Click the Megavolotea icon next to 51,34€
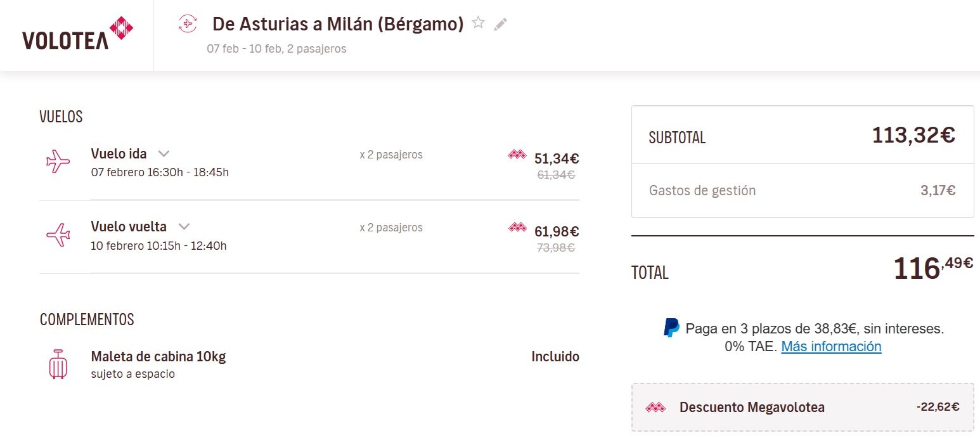Image resolution: width=980 pixels, height=438 pixels. coord(517,155)
